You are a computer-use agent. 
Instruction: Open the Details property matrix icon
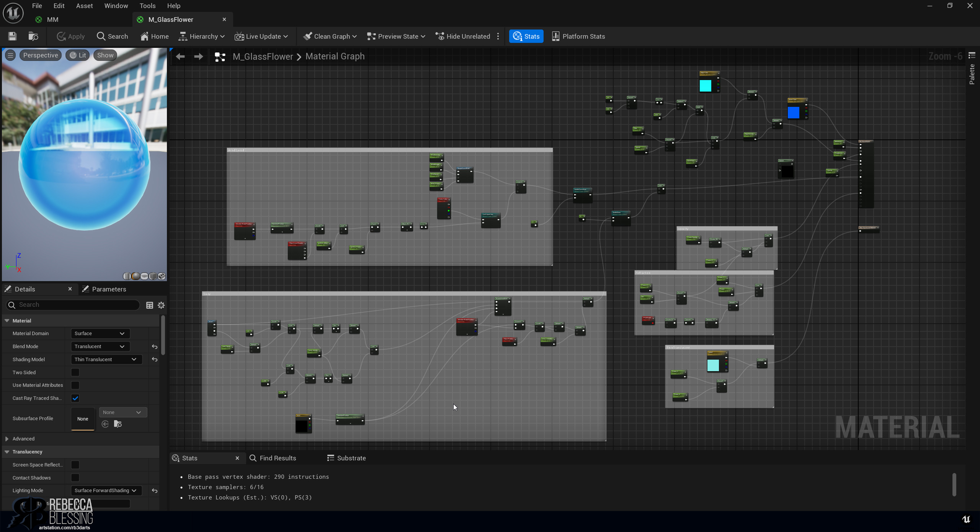150,305
